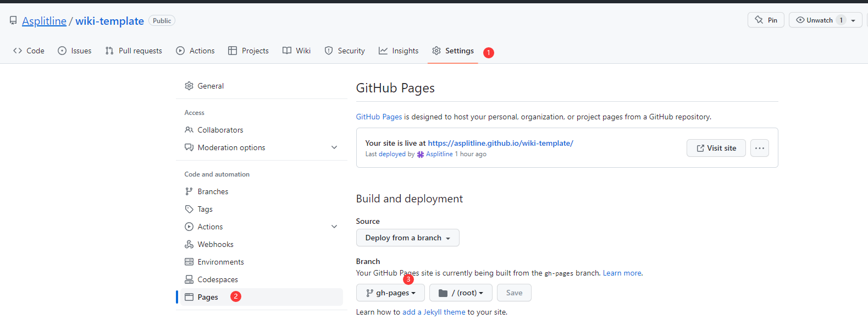
Task: Click the Codespaces icon in sidebar
Action: (189, 279)
